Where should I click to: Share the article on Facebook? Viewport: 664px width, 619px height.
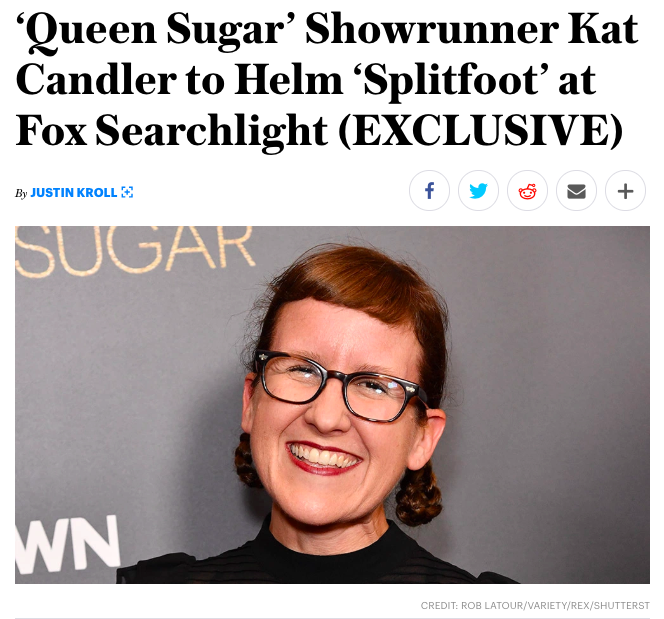tap(429, 191)
